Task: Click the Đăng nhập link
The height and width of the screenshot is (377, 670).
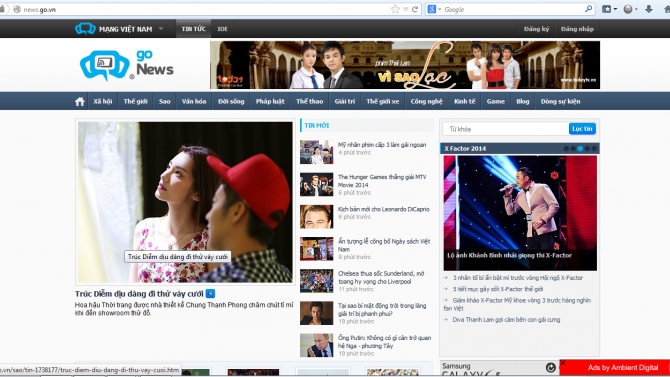Action: [x=577, y=29]
